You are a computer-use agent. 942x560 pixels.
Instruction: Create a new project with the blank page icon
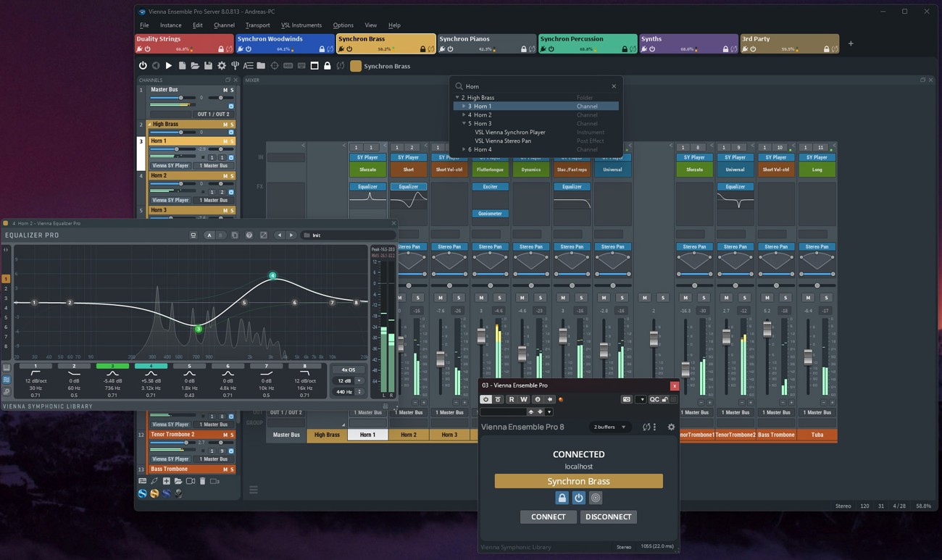click(x=182, y=66)
